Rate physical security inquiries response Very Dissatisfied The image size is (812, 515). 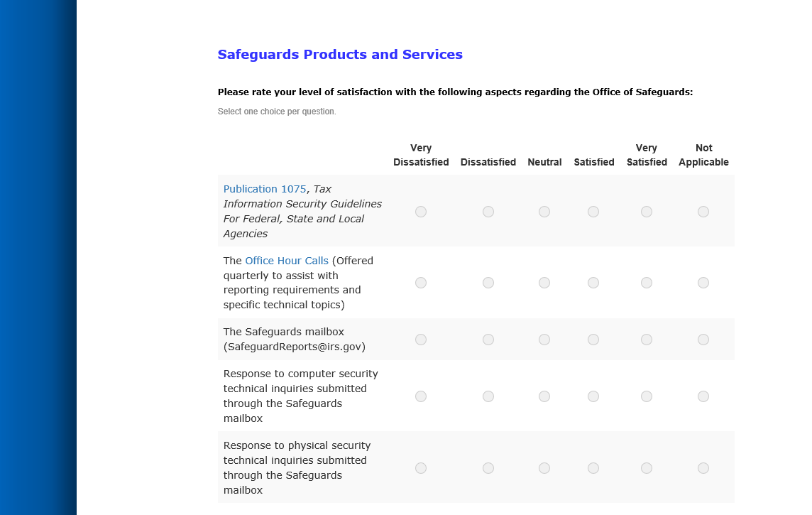click(x=421, y=468)
